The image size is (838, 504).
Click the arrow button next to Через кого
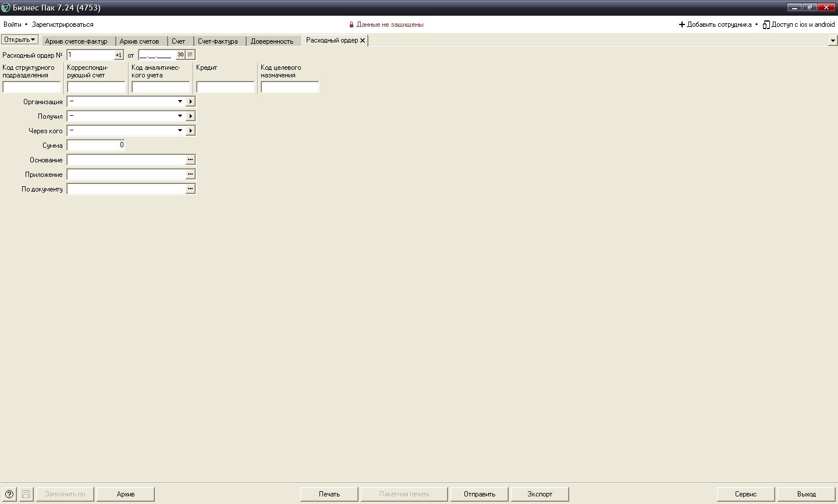[x=190, y=130]
